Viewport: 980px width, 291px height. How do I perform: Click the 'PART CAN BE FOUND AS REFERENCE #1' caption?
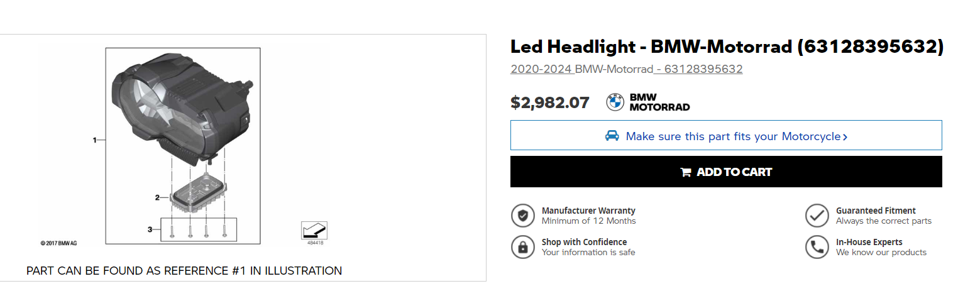pos(184,271)
